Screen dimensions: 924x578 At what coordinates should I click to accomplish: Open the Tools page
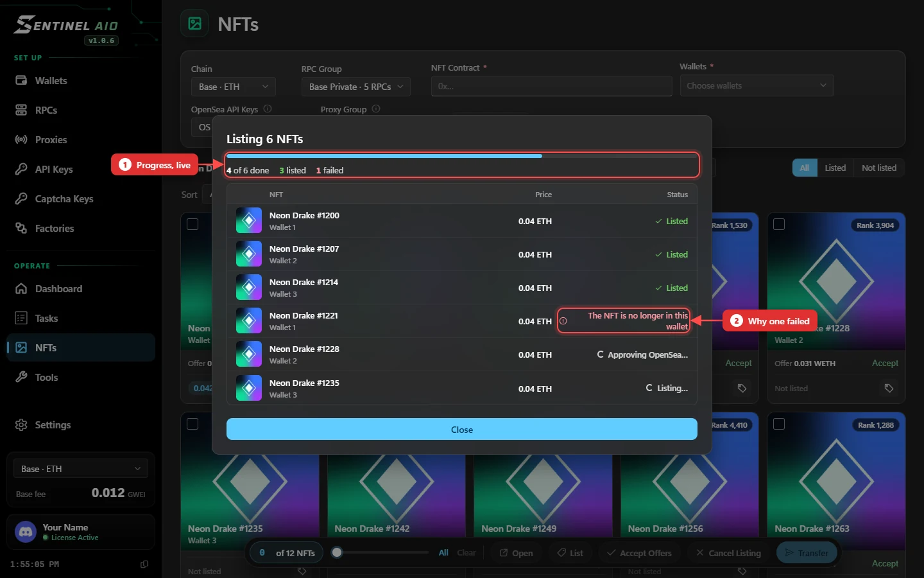click(81, 378)
